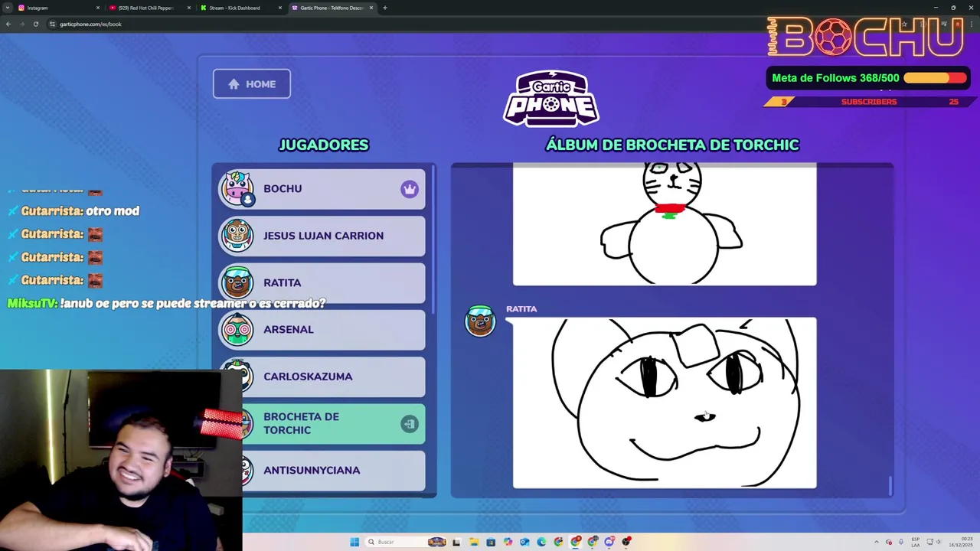This screenshot has height=551, width=980.
Task: Click the album panel scrollbar
Action: tap(890, 485)
